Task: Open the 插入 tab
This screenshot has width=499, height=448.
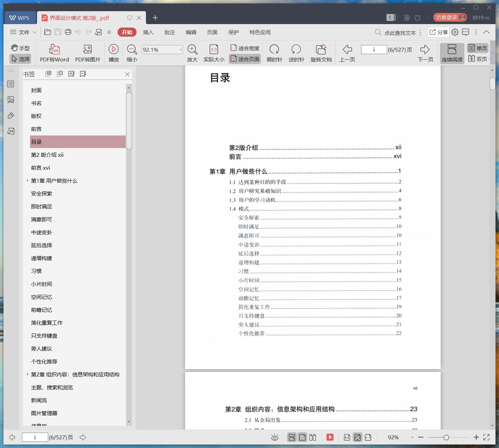Action: [x=148, y=32]
